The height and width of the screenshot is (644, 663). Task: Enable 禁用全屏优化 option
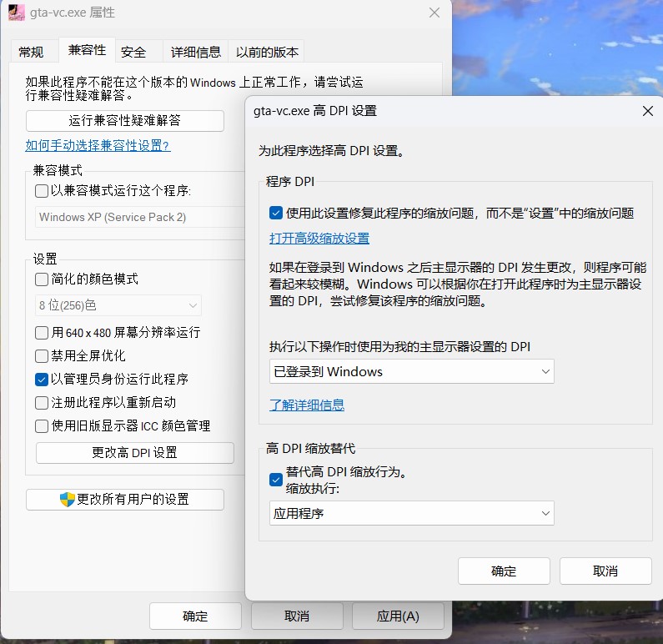point(42,356)
